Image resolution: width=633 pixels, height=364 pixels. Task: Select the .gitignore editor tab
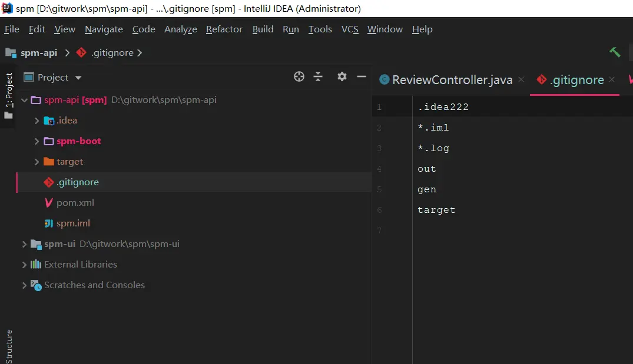coord(576,80)
